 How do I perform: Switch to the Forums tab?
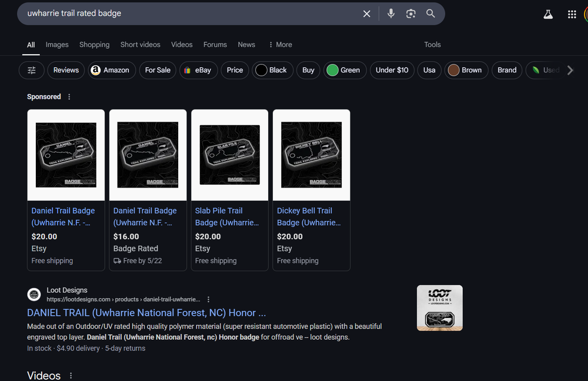[x=215, y=45]
